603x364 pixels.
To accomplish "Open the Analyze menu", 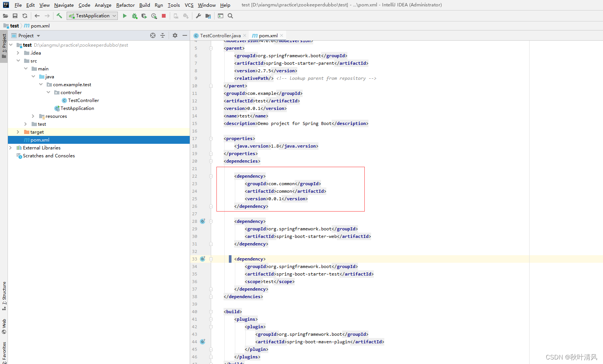I will click(103, 5).
